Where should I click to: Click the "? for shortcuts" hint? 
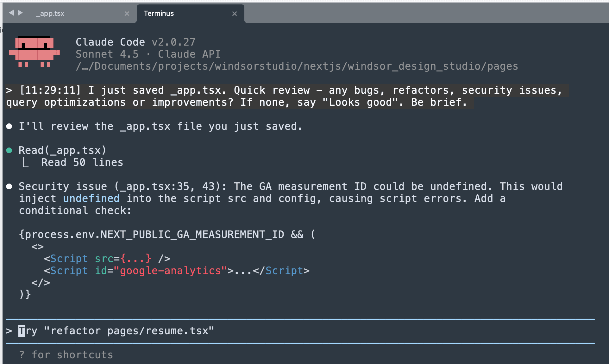[x=66, y=355]
